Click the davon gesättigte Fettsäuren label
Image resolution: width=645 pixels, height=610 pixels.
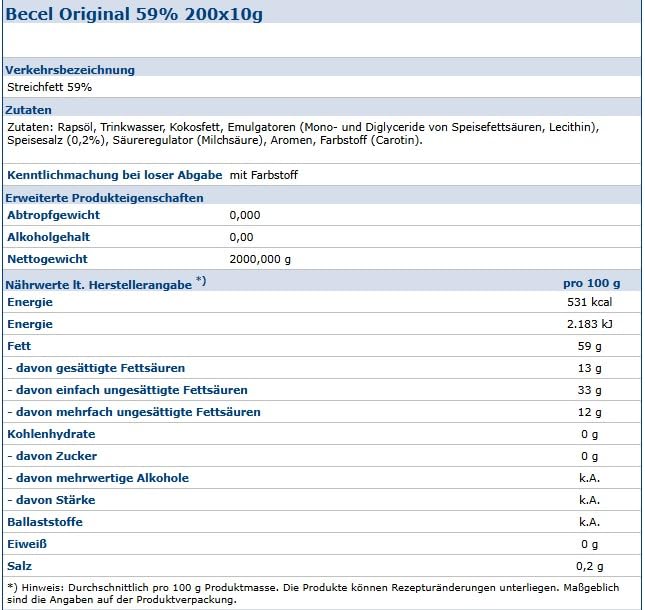(96, 368)
